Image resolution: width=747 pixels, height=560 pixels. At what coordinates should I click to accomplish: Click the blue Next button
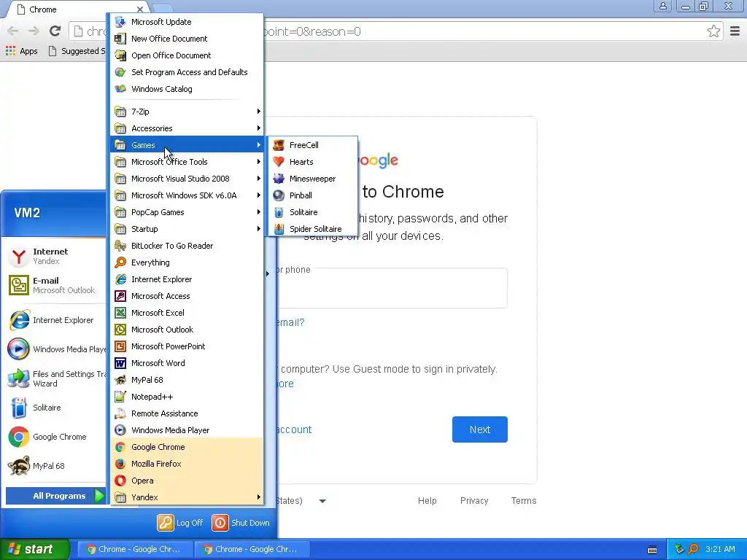(x=480, y=429)
